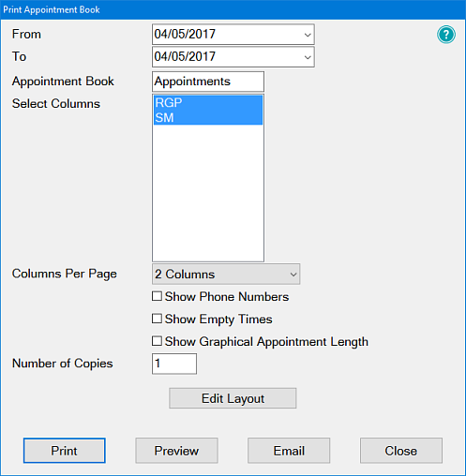The height and width of the screenshot is (476, 466).
Task: Enable Show Graphical Appointment Length checkbox
Action: (157, 341)
